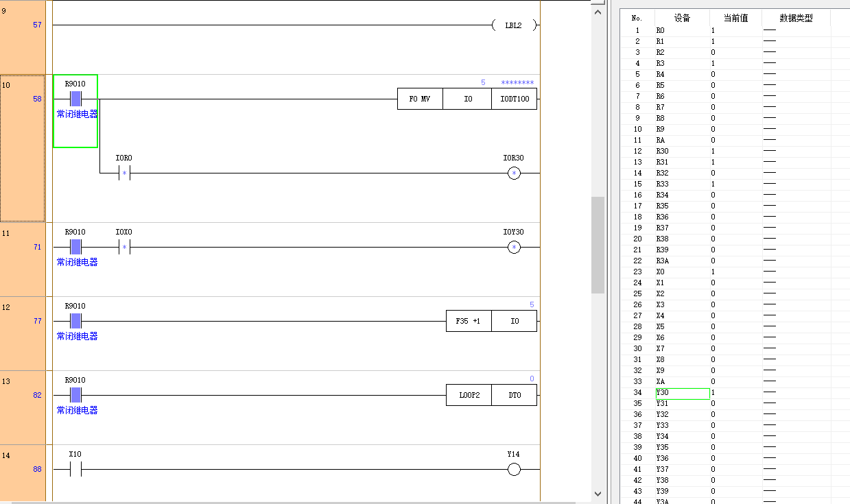Click the 设备 column header

[682, 19]
